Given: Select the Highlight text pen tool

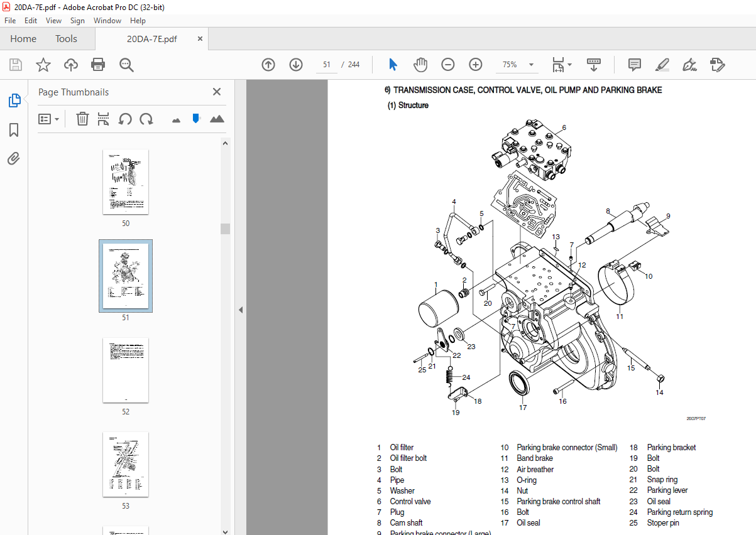Looking at the screenshot, I should [x=662, y=65].
